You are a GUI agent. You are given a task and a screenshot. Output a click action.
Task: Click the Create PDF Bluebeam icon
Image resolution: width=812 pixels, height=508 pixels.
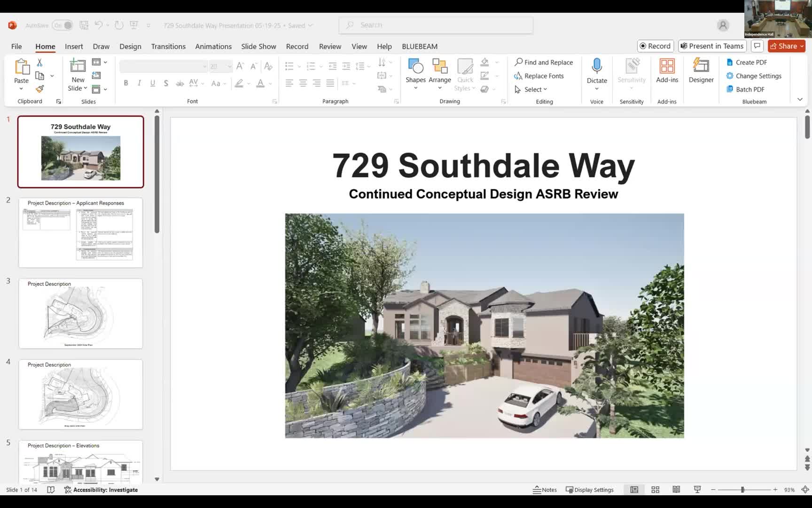730,62
